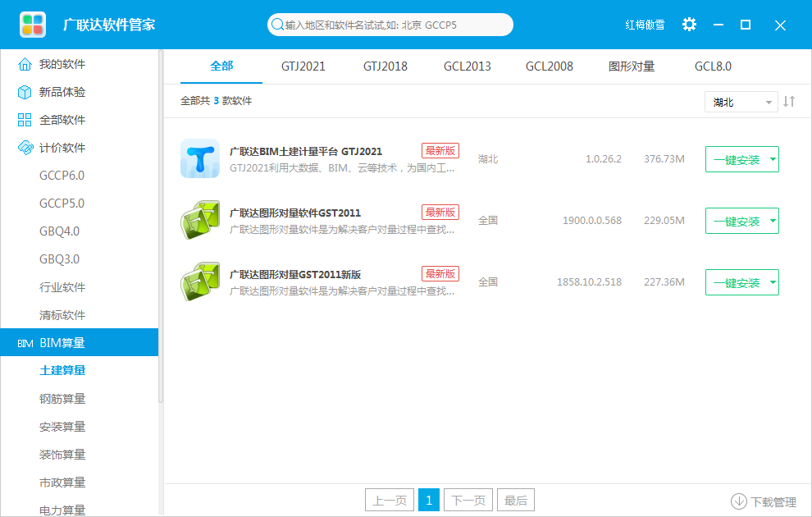Close the 广联达软件管家 window

point(780,25)
